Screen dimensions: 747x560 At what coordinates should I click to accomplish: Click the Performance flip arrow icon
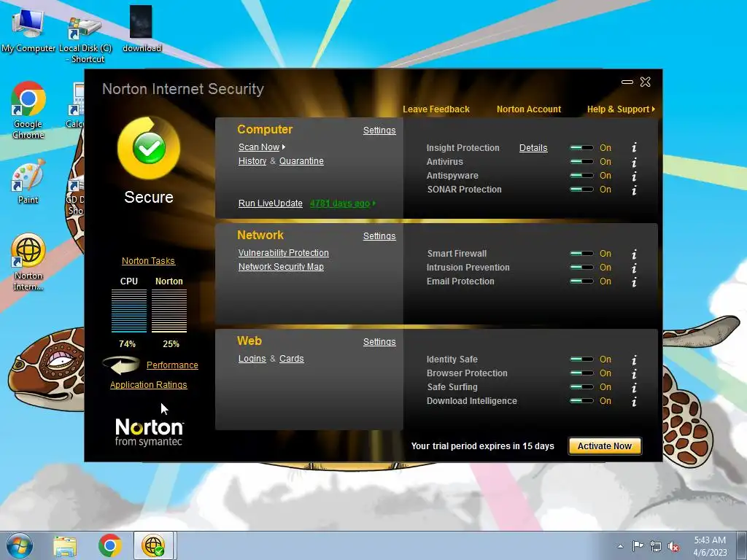click(x=121, y=365)
